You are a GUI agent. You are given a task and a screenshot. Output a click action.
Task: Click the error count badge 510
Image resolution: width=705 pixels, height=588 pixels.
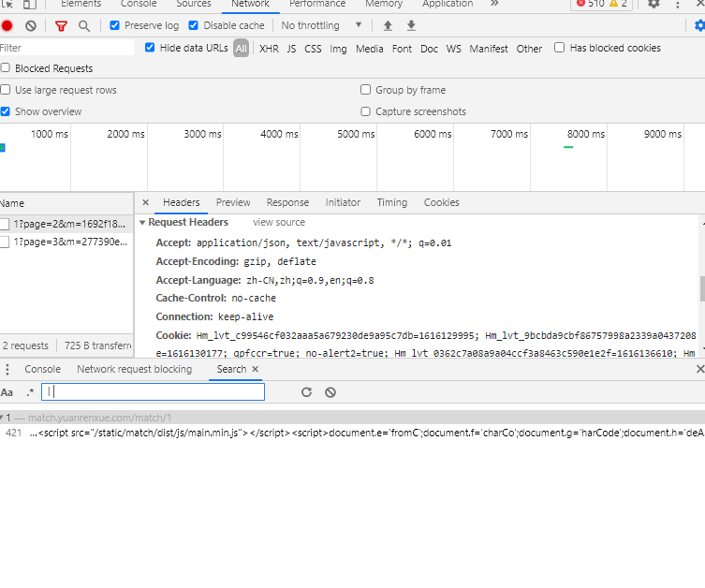point(591,4)
